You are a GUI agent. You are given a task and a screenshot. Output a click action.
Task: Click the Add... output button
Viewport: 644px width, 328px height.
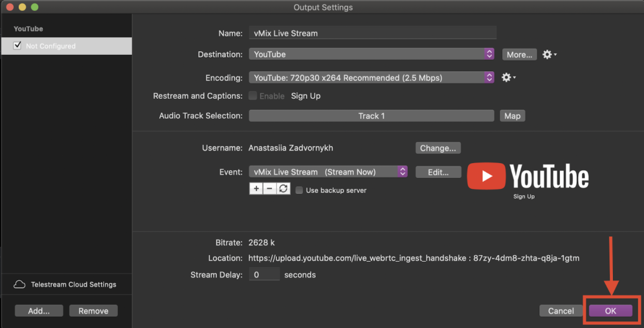pyautogui.click(x=39, y=310)
